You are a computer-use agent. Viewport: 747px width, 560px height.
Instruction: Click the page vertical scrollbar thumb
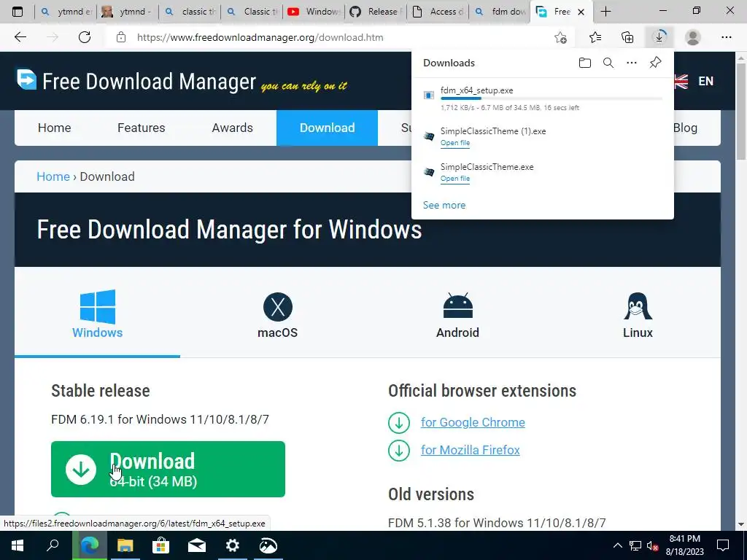(741, 112)
